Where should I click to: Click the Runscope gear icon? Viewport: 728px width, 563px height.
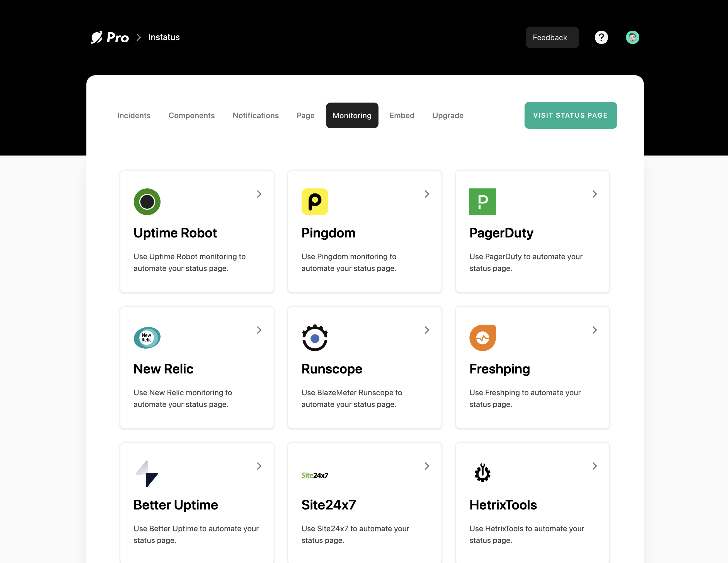315,338
